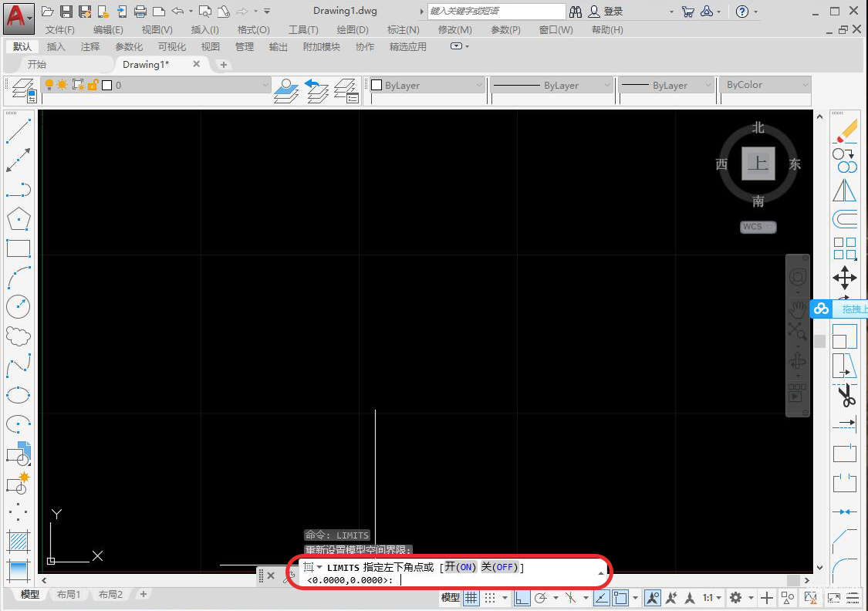Select the Revision Cloud tool
This screenshot has width=868, height=611.
coord(19,336)
